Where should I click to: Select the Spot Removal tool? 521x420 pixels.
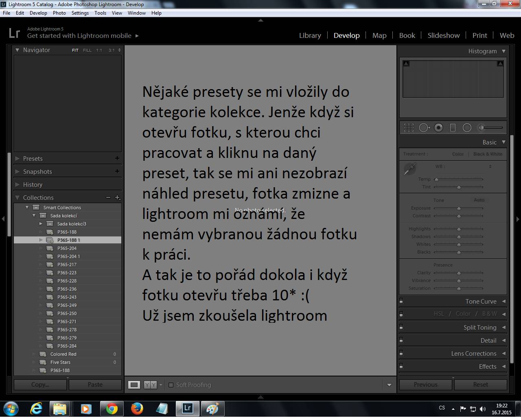click(424, 128)
